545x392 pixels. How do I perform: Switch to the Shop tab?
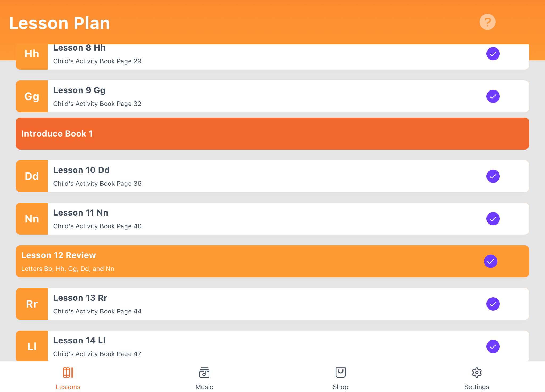(x=340, y=378)
